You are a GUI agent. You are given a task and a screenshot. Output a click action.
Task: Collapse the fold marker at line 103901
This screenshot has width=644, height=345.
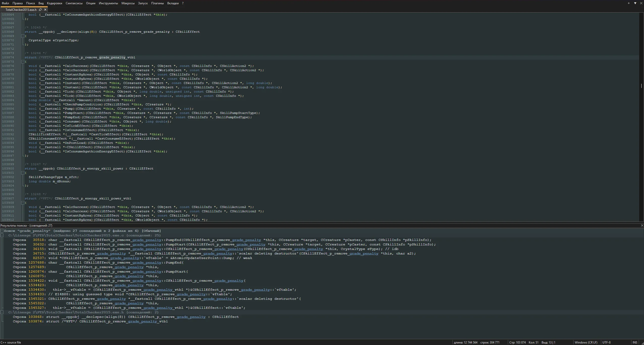tap(23, 173)
